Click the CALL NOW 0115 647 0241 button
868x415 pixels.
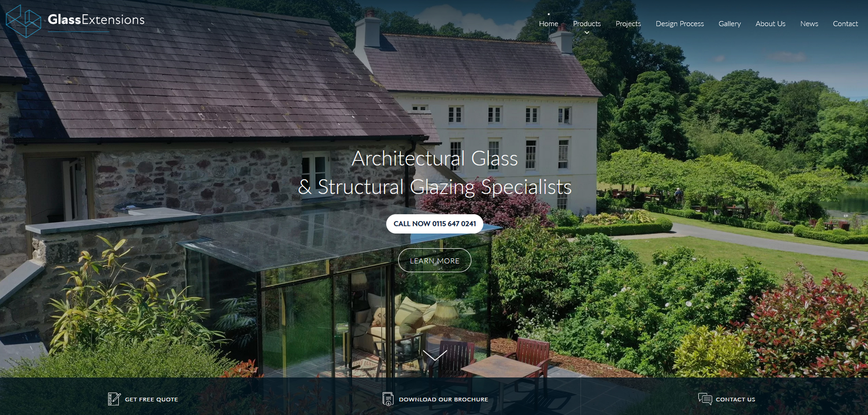pos(434,224)
